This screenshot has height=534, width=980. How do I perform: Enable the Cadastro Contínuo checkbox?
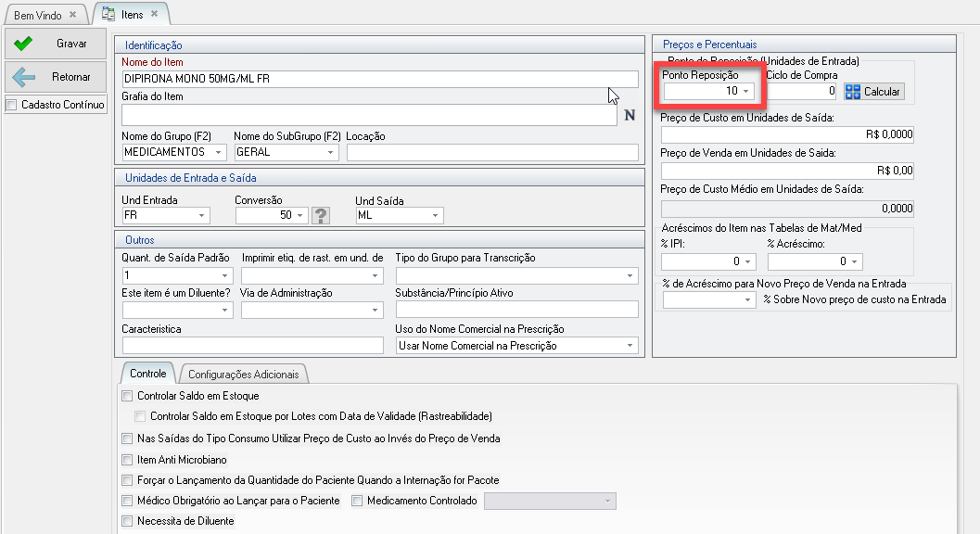[x=11, y=105]
